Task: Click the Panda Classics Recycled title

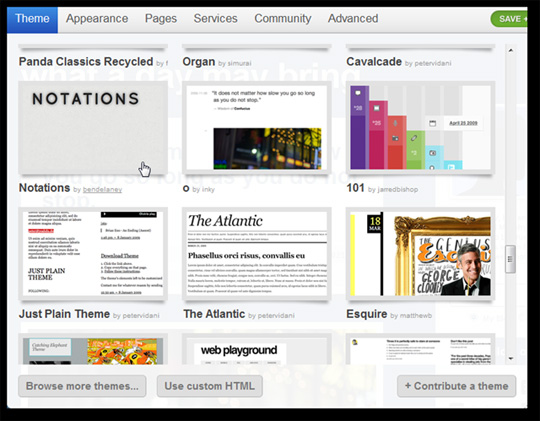Action: (x=86, y=62)
